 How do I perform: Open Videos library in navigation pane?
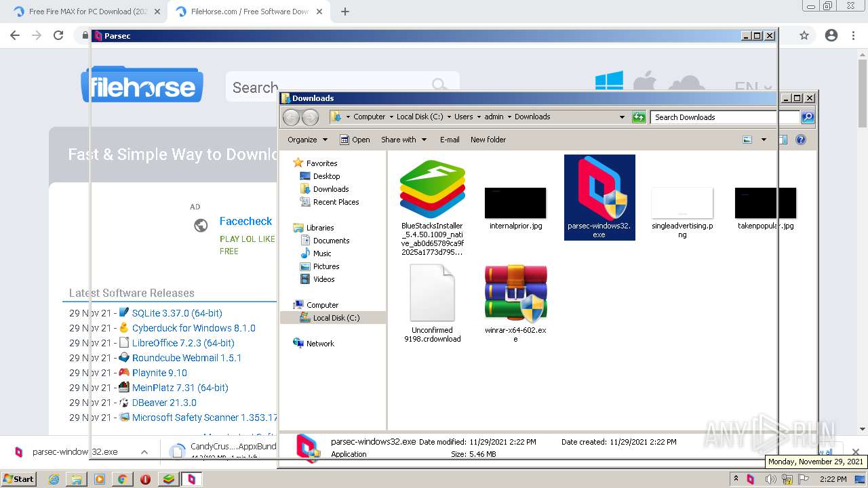coord(323,279)
